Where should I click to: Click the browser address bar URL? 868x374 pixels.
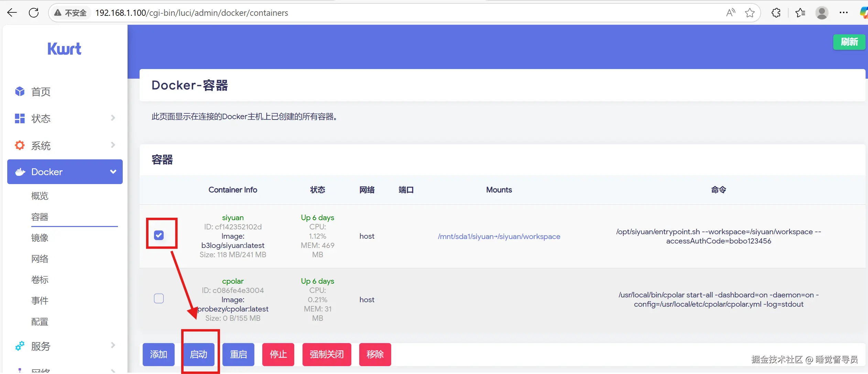coord(191,13)
